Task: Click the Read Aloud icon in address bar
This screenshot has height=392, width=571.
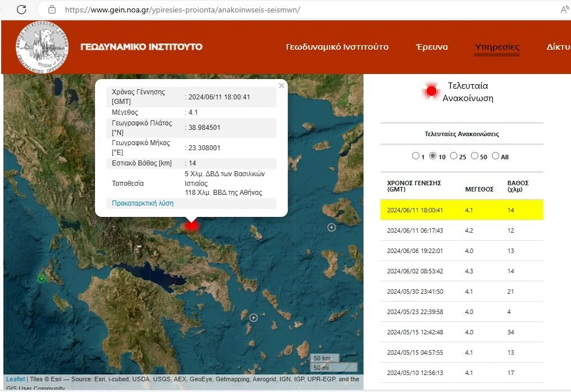Action: 565,10
